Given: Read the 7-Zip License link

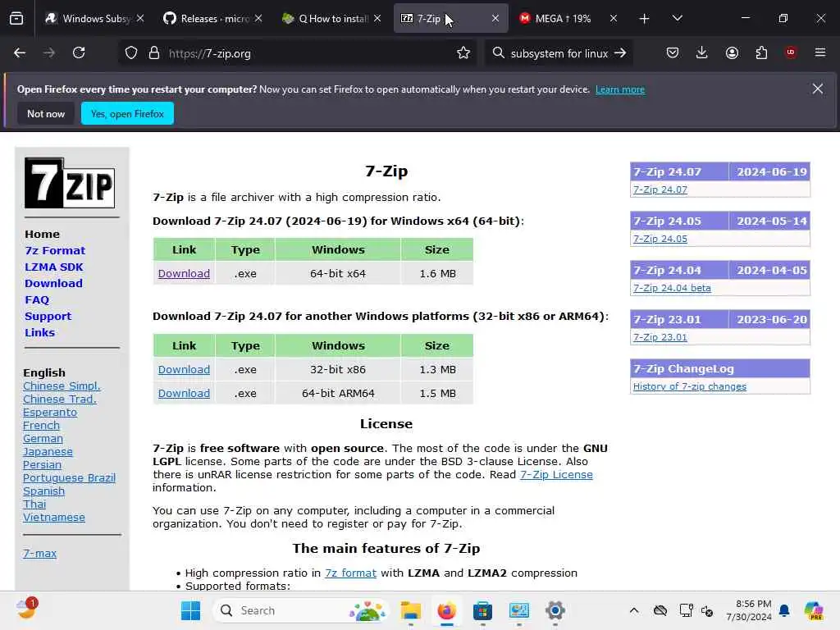Looking at the screenshot, I should (556, 475).
